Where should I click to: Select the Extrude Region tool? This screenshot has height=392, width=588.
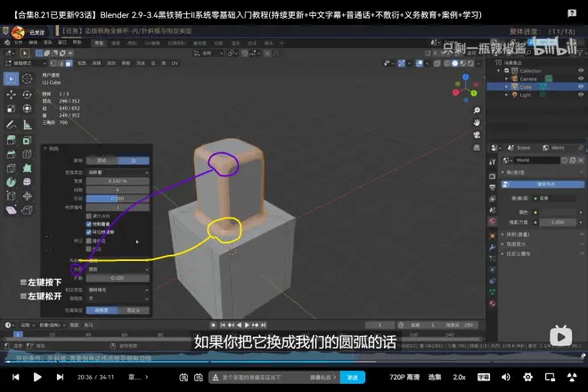(11, 140)
